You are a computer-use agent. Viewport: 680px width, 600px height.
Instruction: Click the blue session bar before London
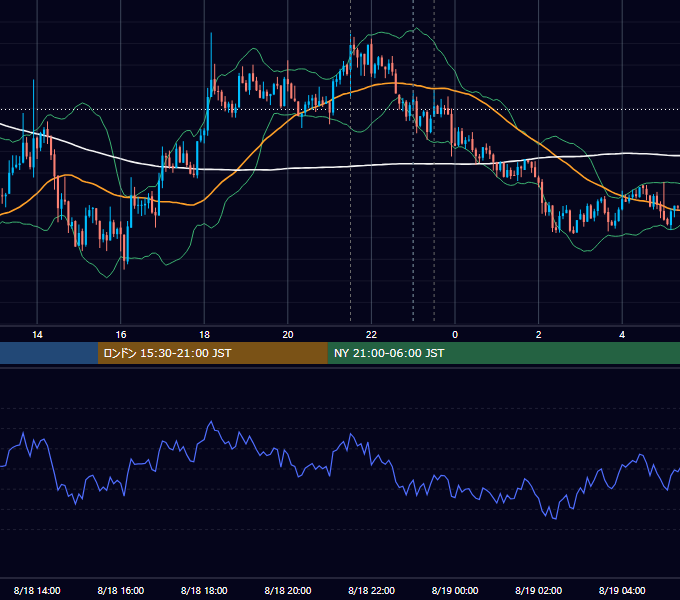[49, 353]
